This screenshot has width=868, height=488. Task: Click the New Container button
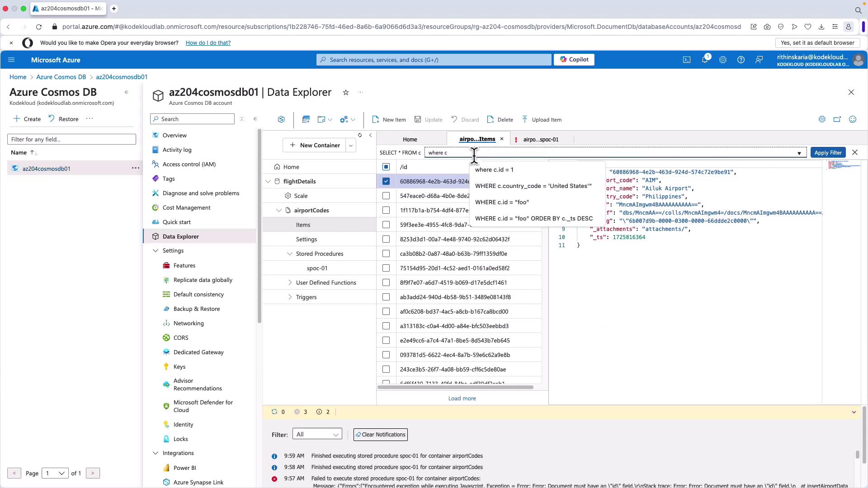[x=315, y=145]
